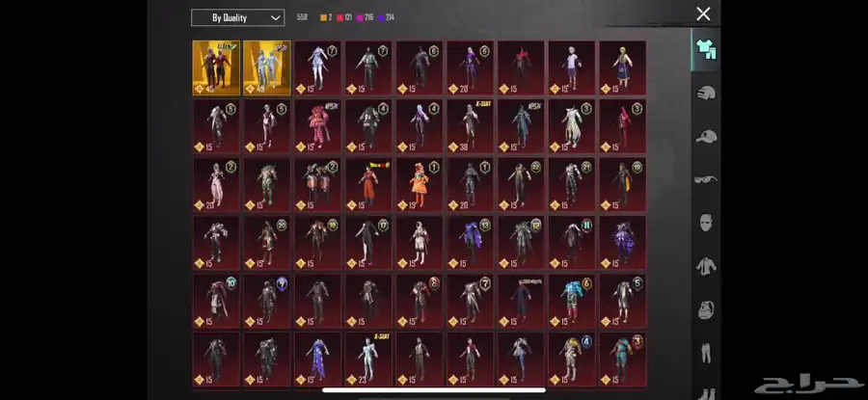Select the twin-drum duo outfit with badge 2

coord(317,185)
